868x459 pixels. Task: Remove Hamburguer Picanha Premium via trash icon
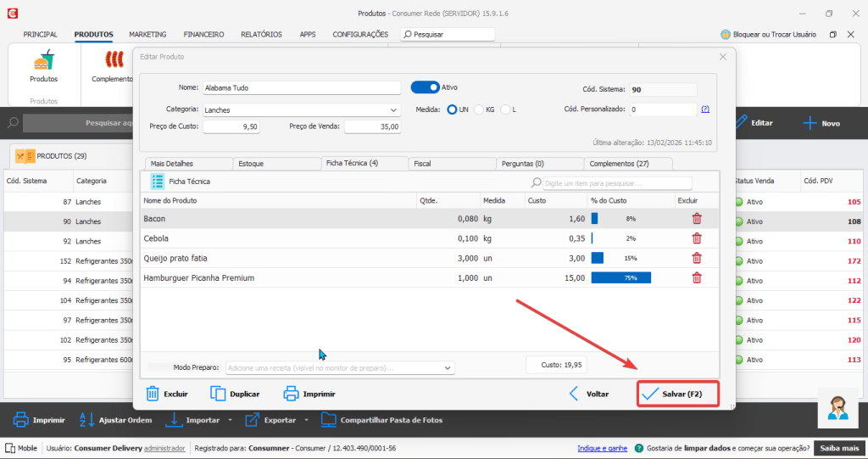coord(697,277)
